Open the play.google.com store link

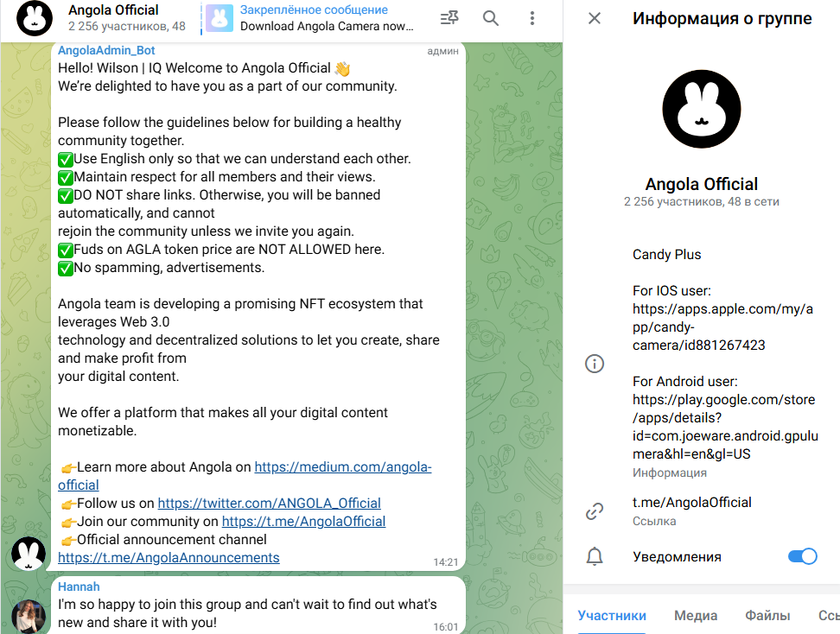(x=725, y=427)
